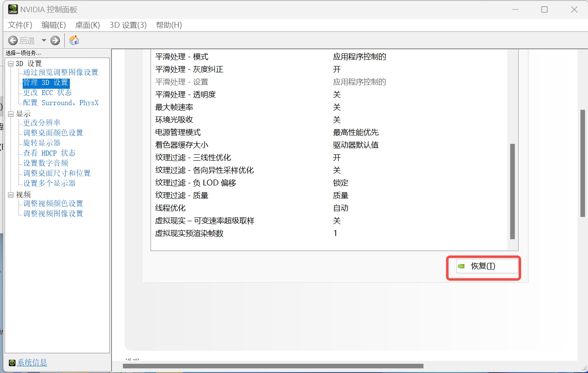Click the 系统信息 icon at bottom left

coord(12,362)
